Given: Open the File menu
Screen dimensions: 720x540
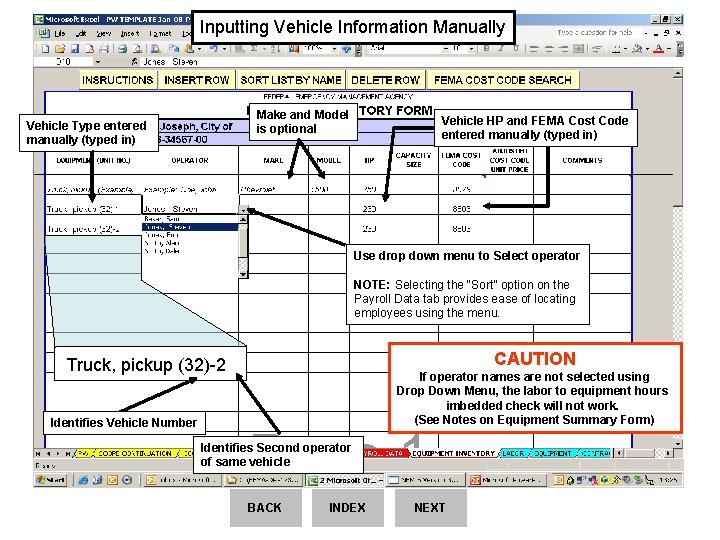Looking at the screenshot, I should (60, 33).
